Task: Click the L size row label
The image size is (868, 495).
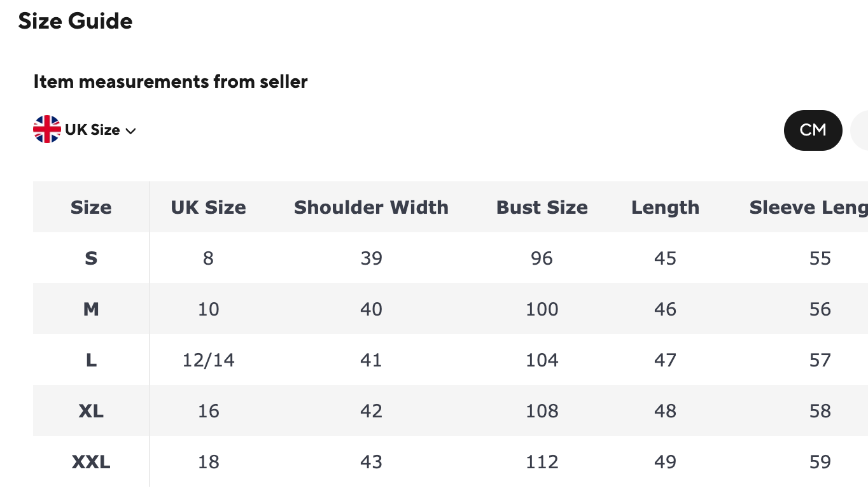Action: pyautogui.click(x=91, y=360)
